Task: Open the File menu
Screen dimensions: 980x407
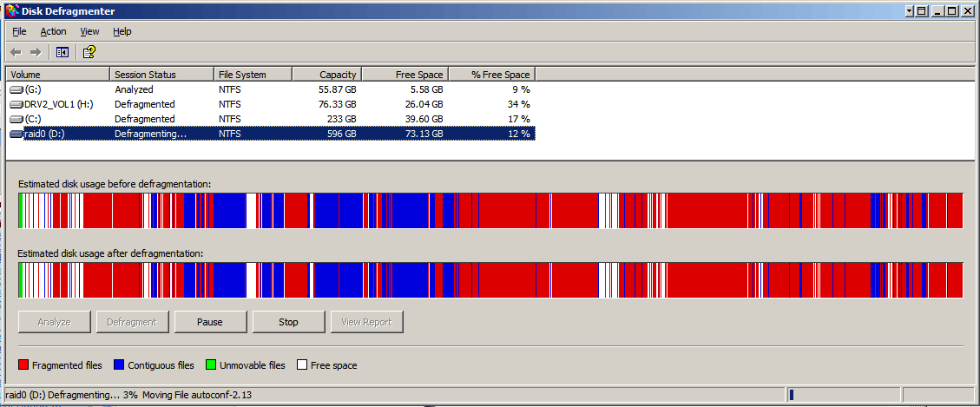Action: click(x=19, y=31)
